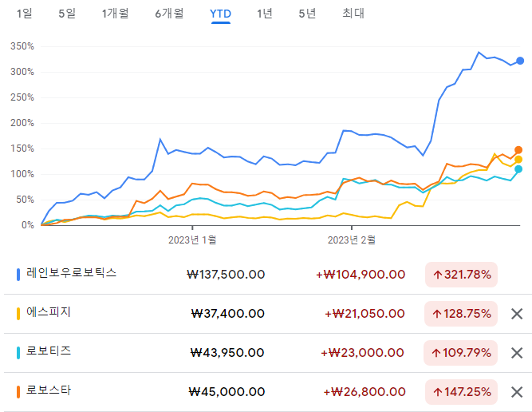Click the 0% y-axis label
Screen dimensions: 532x412
pyautogui.click(x=28, y=225)
